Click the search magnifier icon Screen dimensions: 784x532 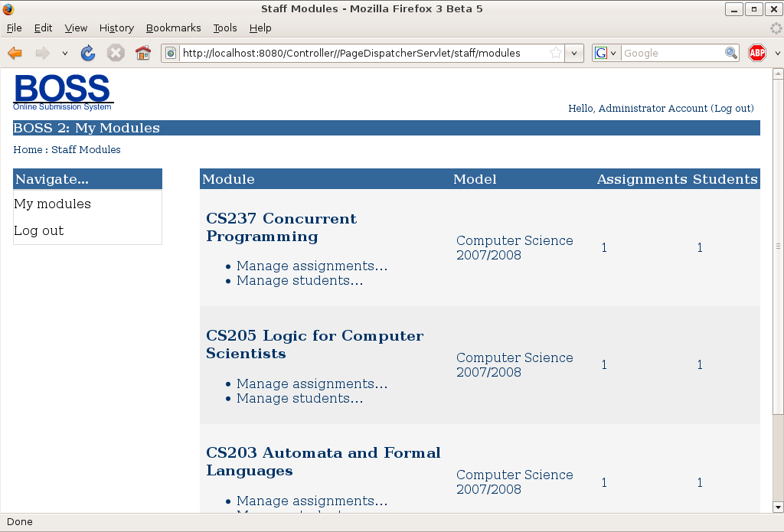(x=731, y=53)
